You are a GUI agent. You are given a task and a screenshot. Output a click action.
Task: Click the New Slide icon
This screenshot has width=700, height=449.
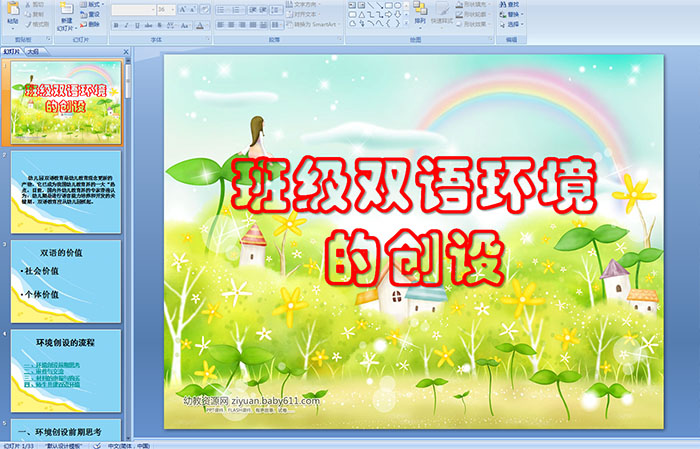point(67,8)
